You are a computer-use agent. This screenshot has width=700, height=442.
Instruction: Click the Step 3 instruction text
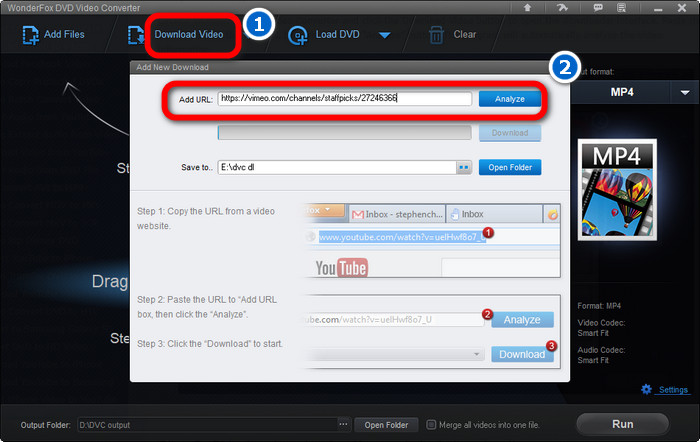[210, 344]
